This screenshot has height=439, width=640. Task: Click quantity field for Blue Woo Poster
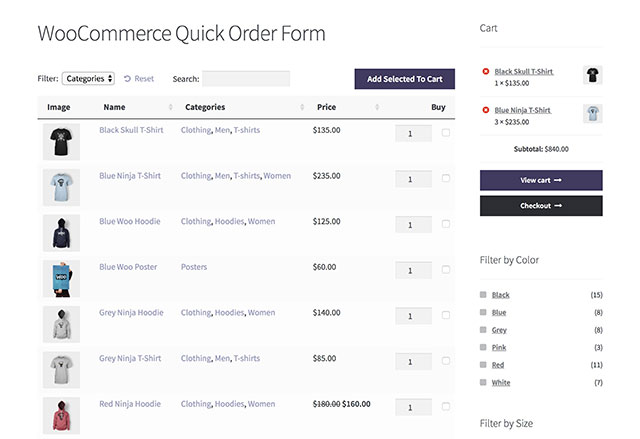pos(413,270)
